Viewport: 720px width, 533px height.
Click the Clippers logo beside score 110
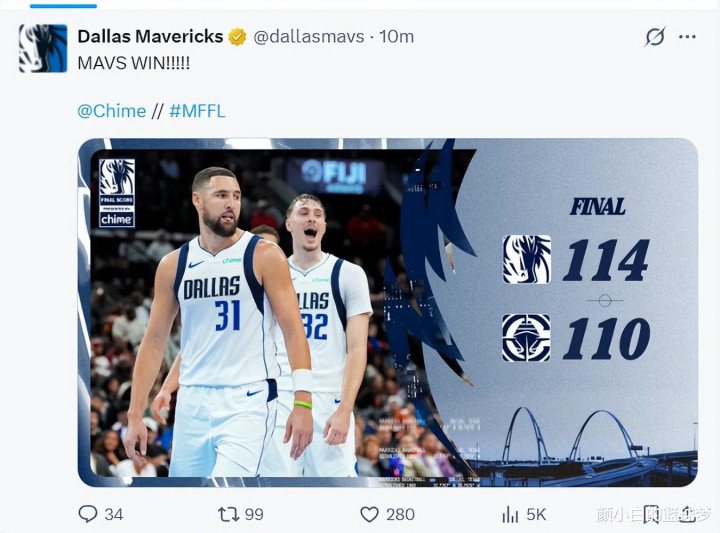(x=526, y=337)
